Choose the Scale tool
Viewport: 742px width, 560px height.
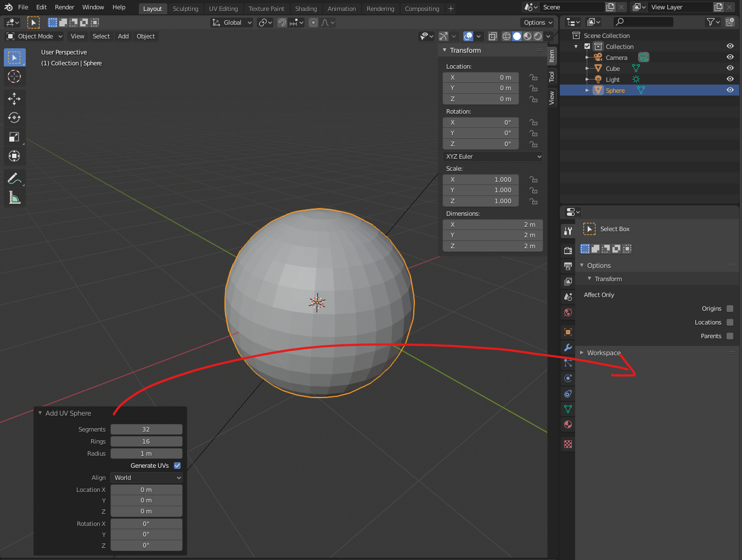[14, 137]
